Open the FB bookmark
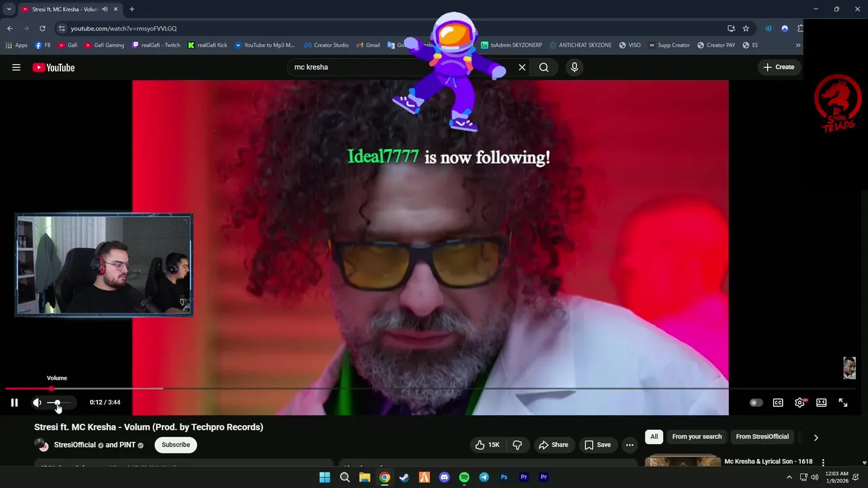868x488 pixels. tap(43, 45)
